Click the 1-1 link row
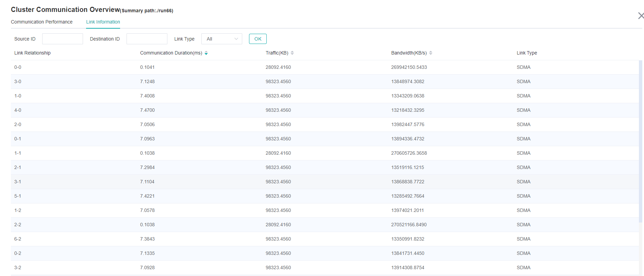The width and height of the screenshot is (644, 276). click(18, 153)
